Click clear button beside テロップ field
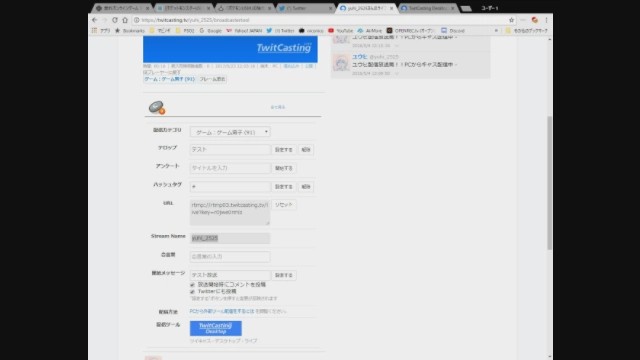Screen dimensions: 640x360 306,150
